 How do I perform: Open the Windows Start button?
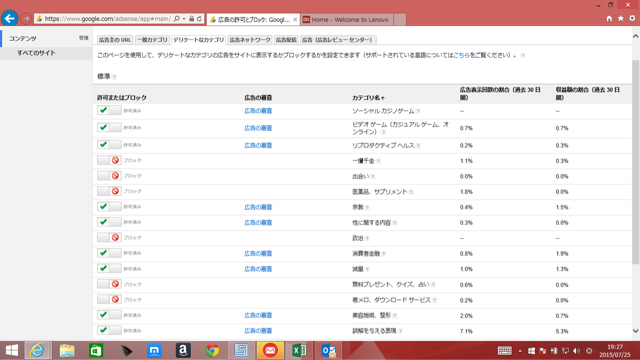pos(12,350)
